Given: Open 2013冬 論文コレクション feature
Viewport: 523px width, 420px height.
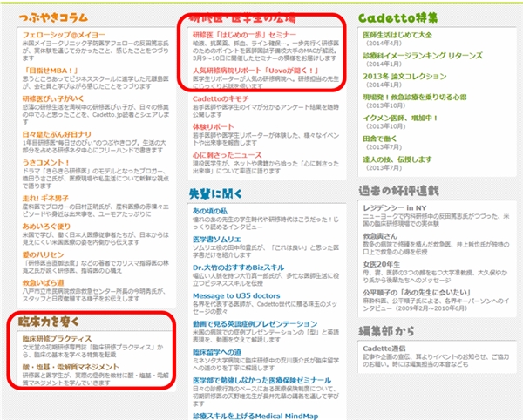Looking at the screenshot, I should pos(405,77).
